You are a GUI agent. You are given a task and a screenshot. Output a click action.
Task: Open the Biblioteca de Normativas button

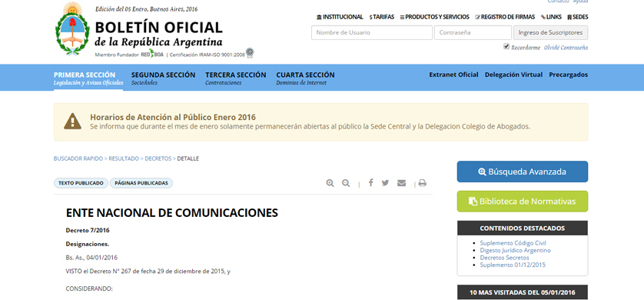point(523,202)
